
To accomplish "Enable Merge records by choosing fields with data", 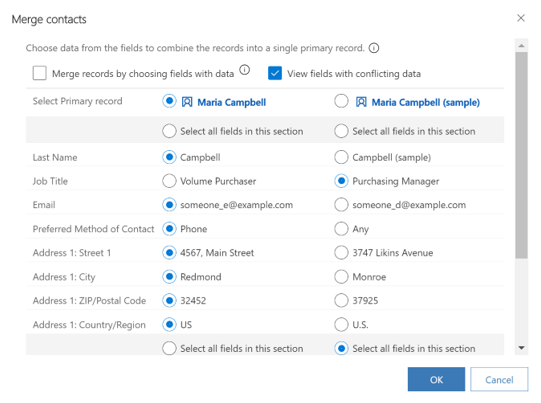I will tap(40, 73).
